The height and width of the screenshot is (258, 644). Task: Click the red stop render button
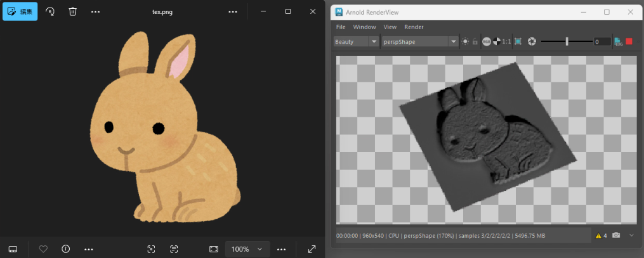[629, 41]
